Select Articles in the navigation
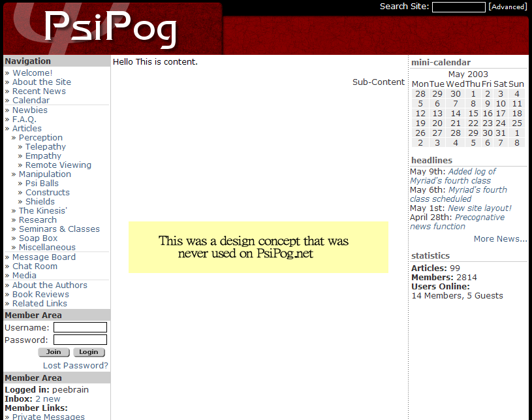Image resolution: width=532 pixels, height=420 pixels. coord(27,129)
